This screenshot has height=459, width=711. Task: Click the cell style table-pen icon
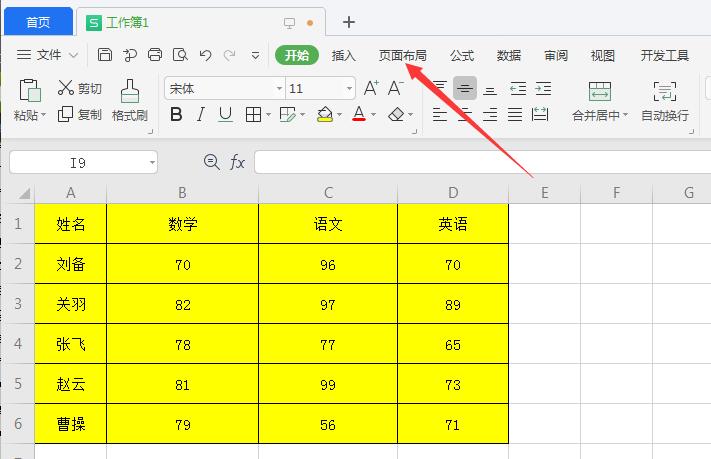[x=287, y=114]
